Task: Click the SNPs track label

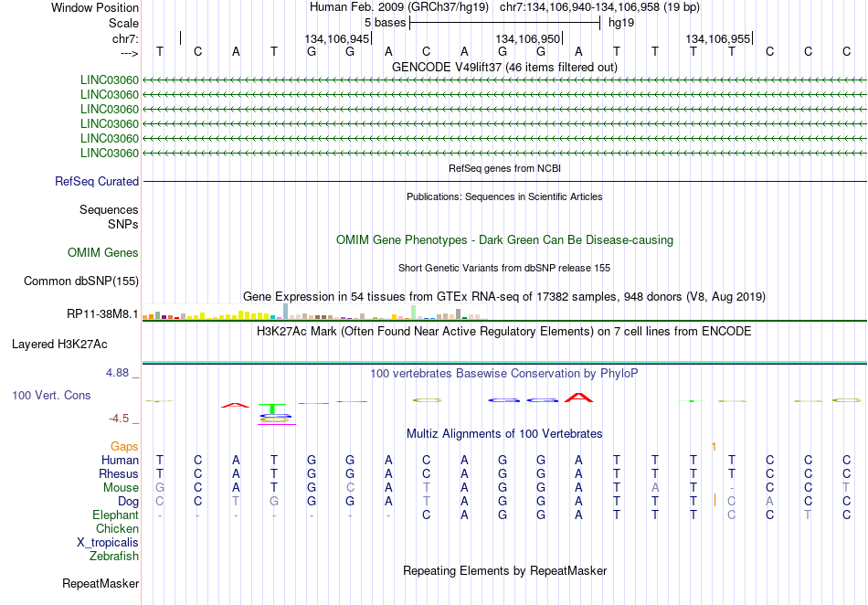Action: (123, 224)
